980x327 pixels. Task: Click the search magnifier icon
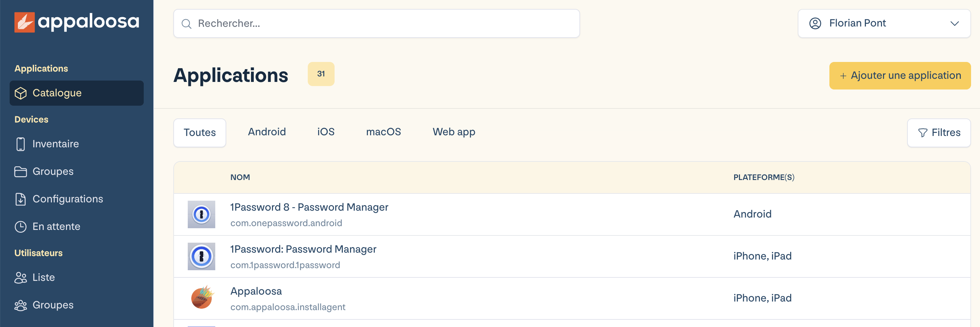pyautogui.click(x=186, y=24)
